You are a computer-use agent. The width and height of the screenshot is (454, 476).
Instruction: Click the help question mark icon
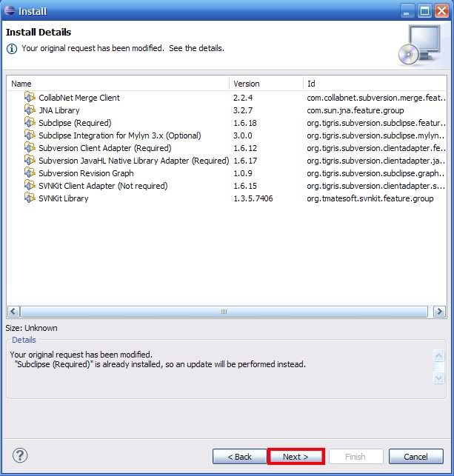(x=20, y=455)
